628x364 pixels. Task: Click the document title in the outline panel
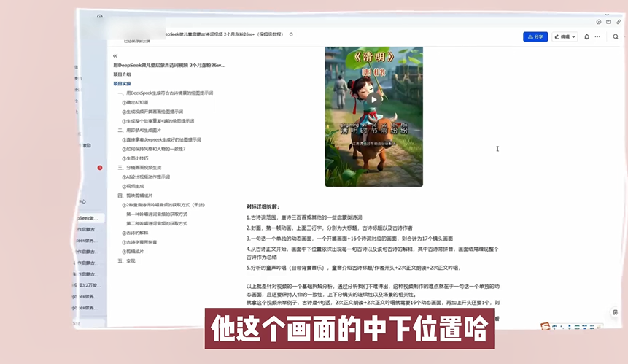(169, 65)
